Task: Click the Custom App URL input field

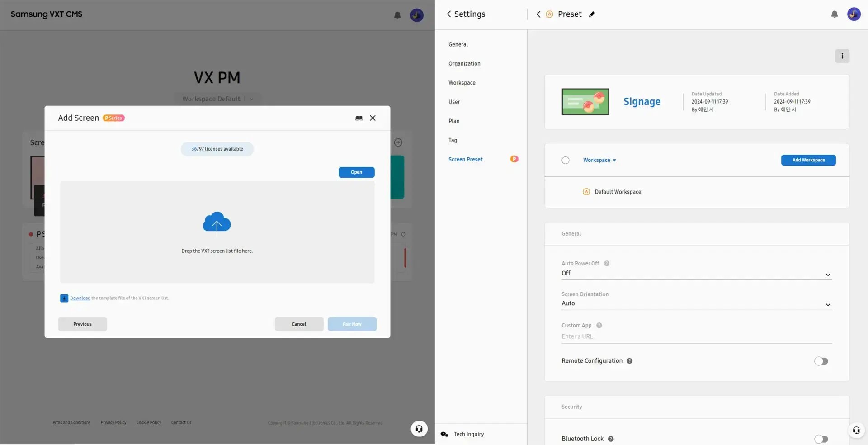Action: click(x=696, y=336)
